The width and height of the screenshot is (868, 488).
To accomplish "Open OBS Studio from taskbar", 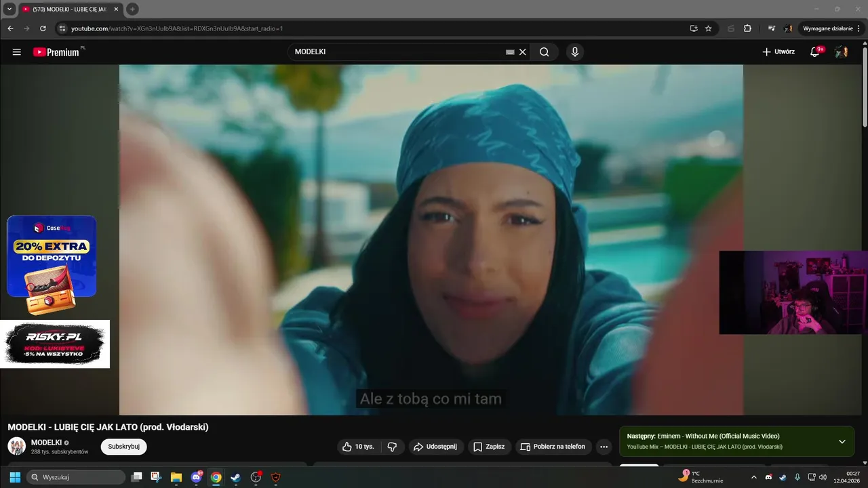I will [x=256, y=477].
